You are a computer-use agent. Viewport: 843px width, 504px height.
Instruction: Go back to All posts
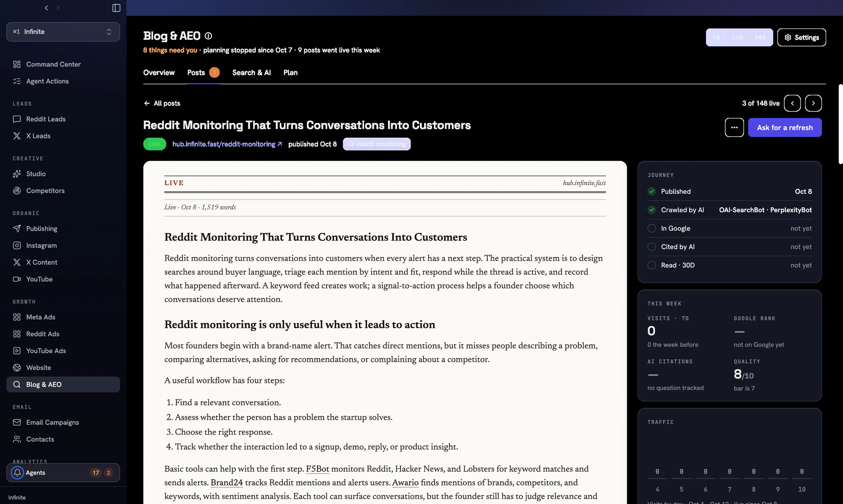click(162, 103)
